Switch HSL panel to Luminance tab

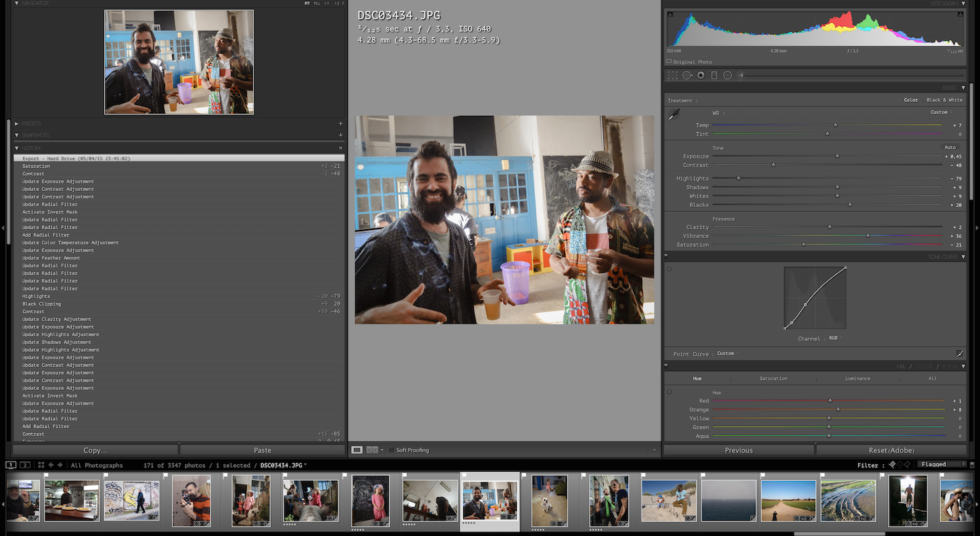click(x=857, y=379)
